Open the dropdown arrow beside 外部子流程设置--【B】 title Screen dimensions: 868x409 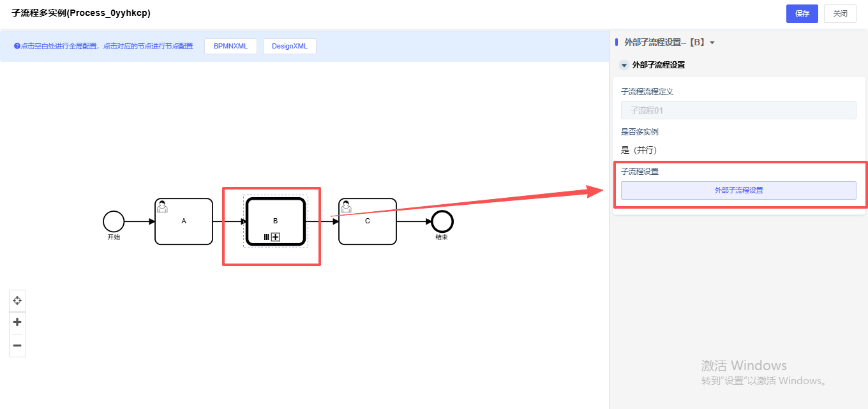coord(712,43)
